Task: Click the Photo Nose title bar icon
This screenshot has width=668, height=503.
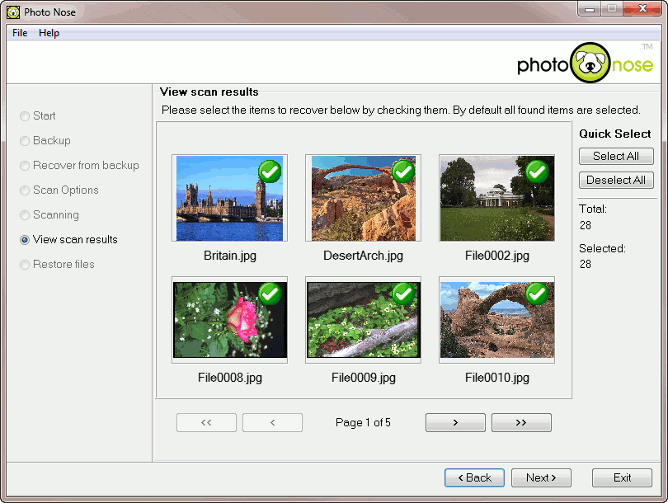Action: (13, 12)
